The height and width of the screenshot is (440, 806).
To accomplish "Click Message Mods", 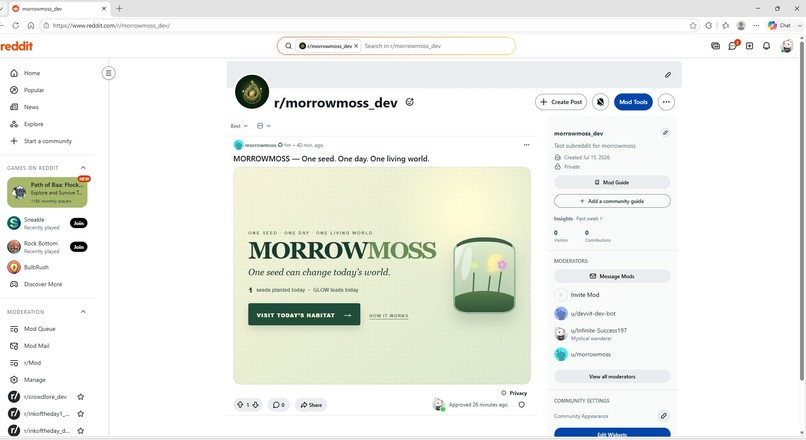I will tap(612, 276).
